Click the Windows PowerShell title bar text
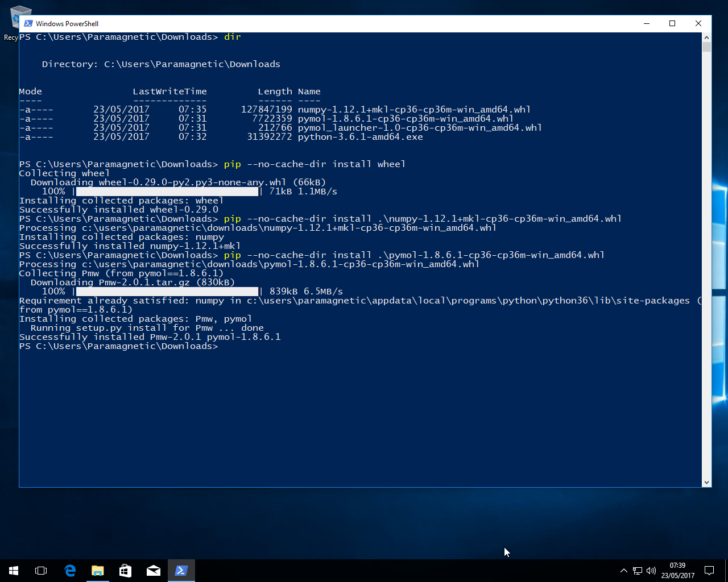Screen dimensions: 728x582 (67, 23)
